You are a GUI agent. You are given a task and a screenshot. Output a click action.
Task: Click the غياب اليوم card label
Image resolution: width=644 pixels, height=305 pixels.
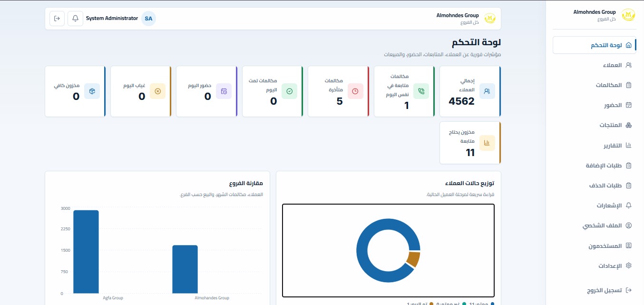pyautogui.click(x=135, y=85)
